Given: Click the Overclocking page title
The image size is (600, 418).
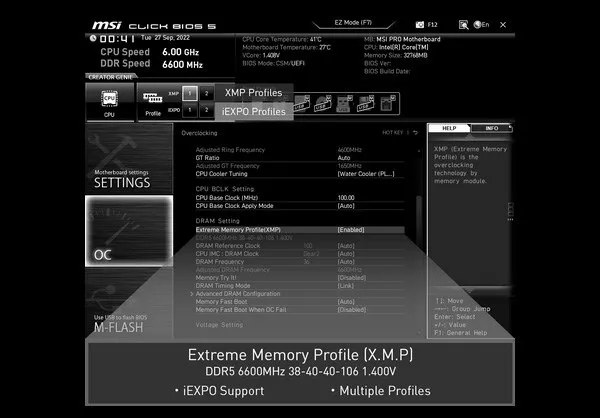Looking at the screenshot, I should tap(199, 133).
